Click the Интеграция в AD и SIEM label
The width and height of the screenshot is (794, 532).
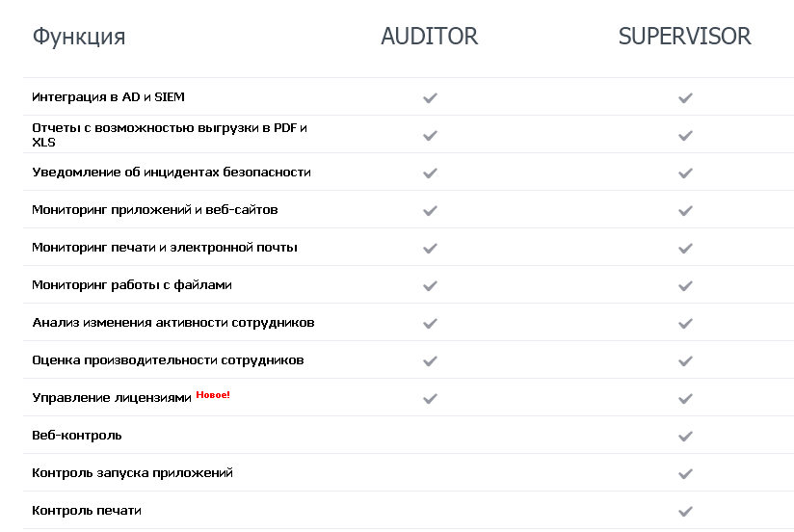click(x=108, y=96)
